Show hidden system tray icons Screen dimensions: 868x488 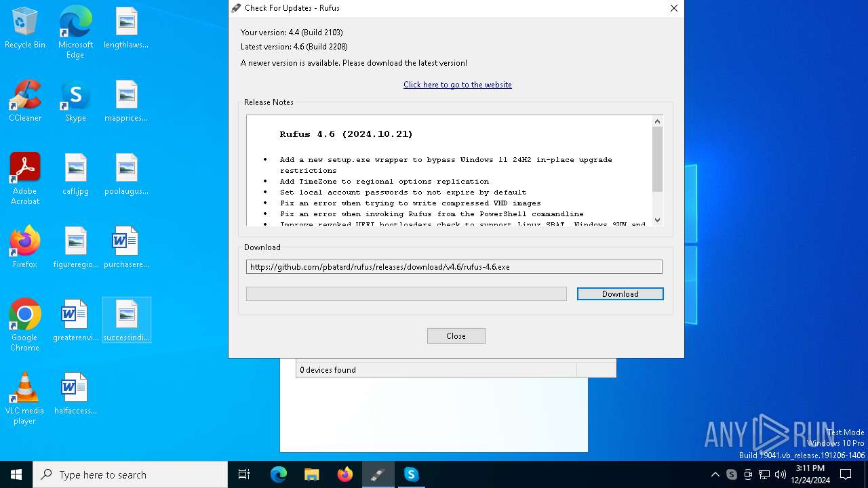(715, 474)
